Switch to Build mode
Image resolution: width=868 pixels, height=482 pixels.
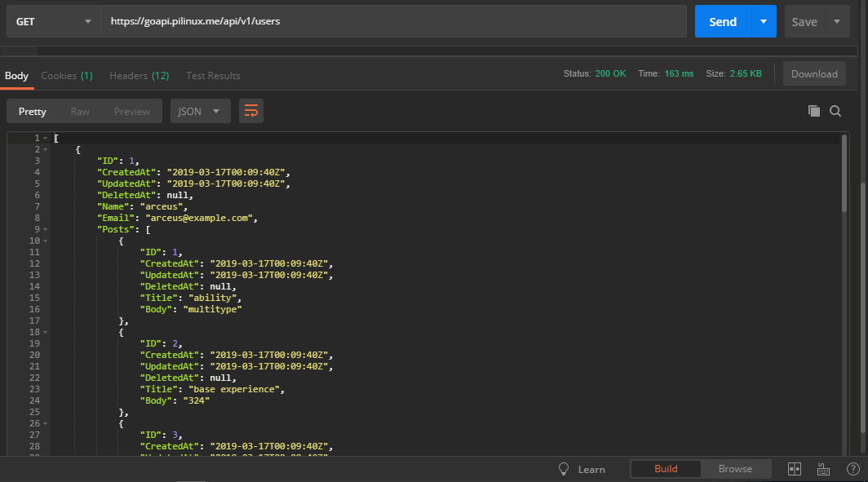coord(666,469)
